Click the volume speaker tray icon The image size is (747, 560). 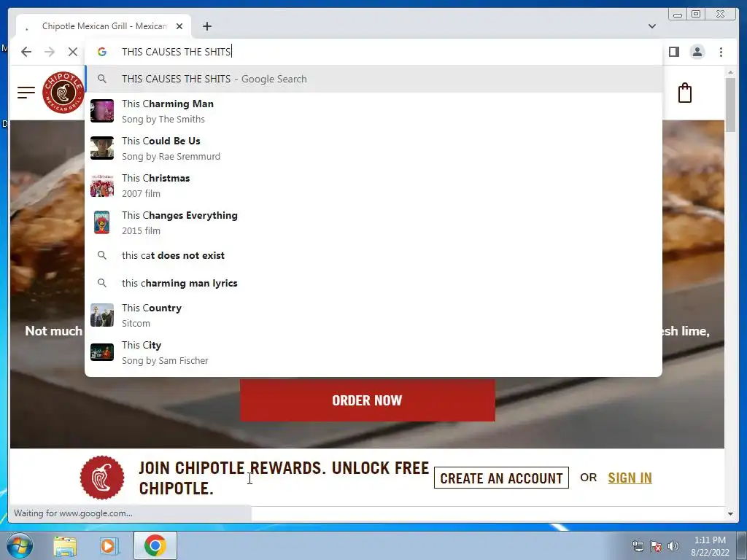[x=673, y=545]
